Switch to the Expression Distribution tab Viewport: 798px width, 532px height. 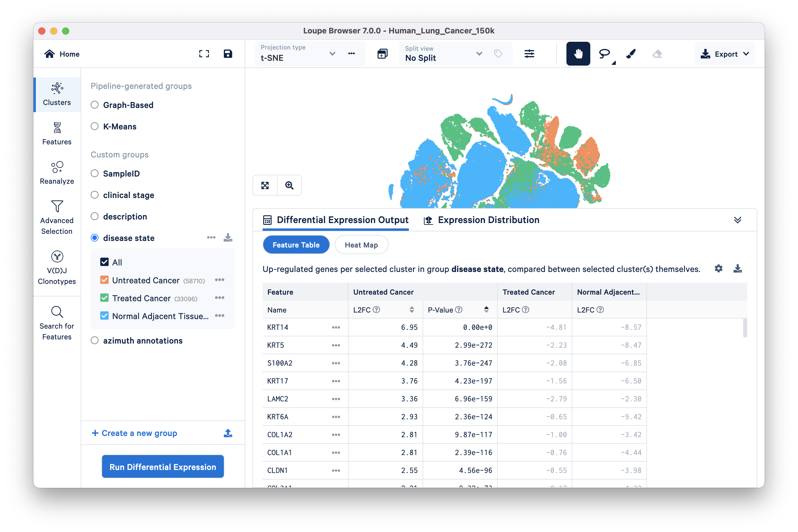[x=482, y=220]
